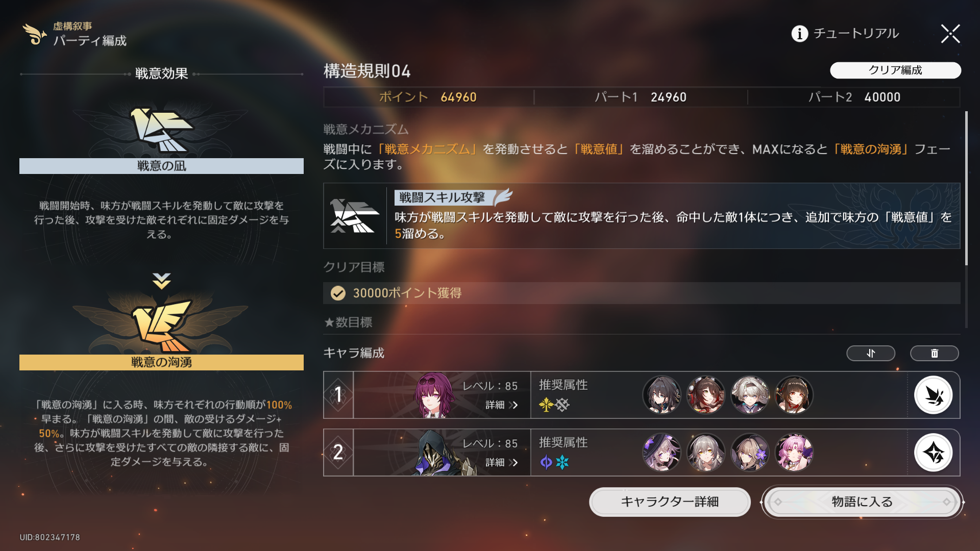
Task: Expand 詳細 for team 2 enemy
Action: point(501,462)
